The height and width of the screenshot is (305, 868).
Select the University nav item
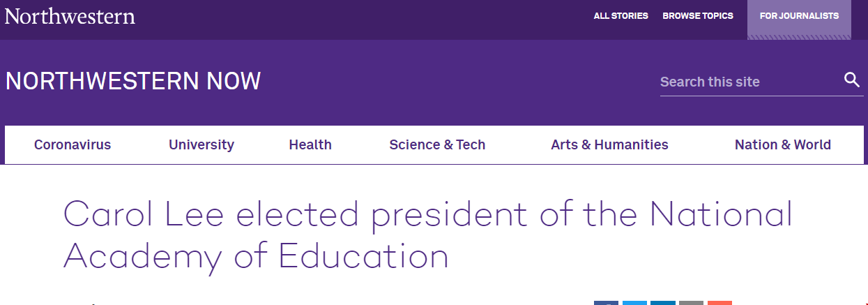201,144
